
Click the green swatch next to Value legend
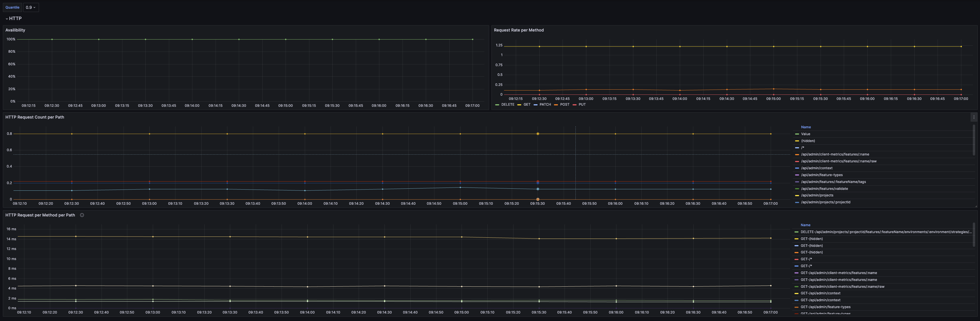point(797,134)
